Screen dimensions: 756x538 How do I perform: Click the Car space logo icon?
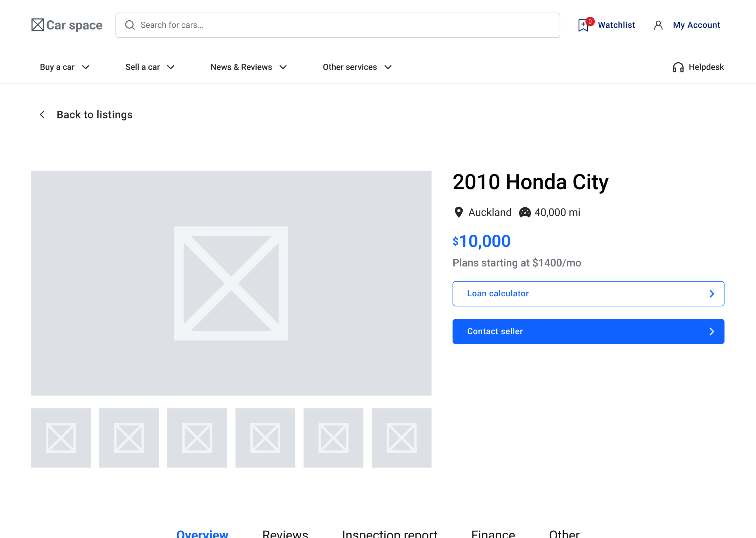pyautogui.click(x=38, y=25)
